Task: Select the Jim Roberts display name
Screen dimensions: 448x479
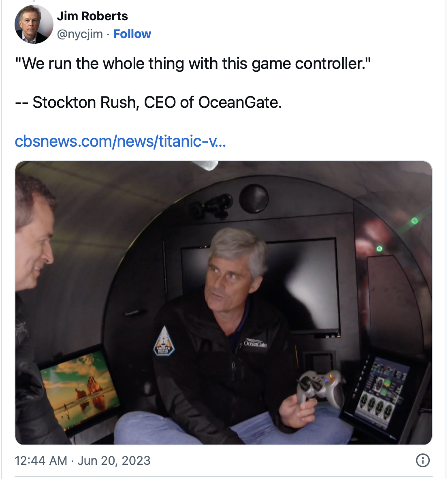Action: click(92, 16)
